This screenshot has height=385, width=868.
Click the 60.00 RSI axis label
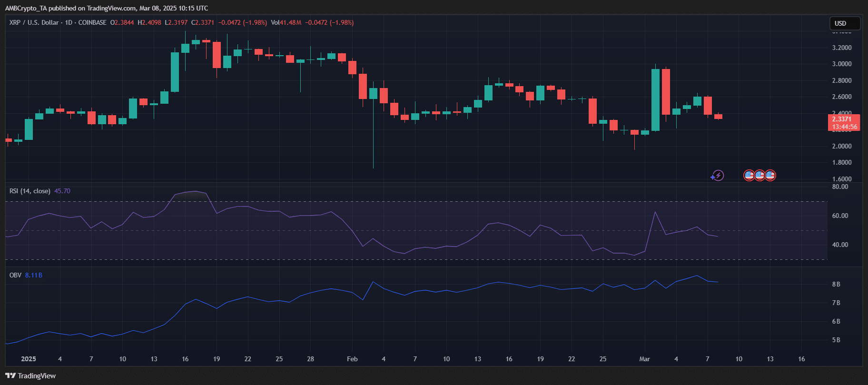coord(840,216)
